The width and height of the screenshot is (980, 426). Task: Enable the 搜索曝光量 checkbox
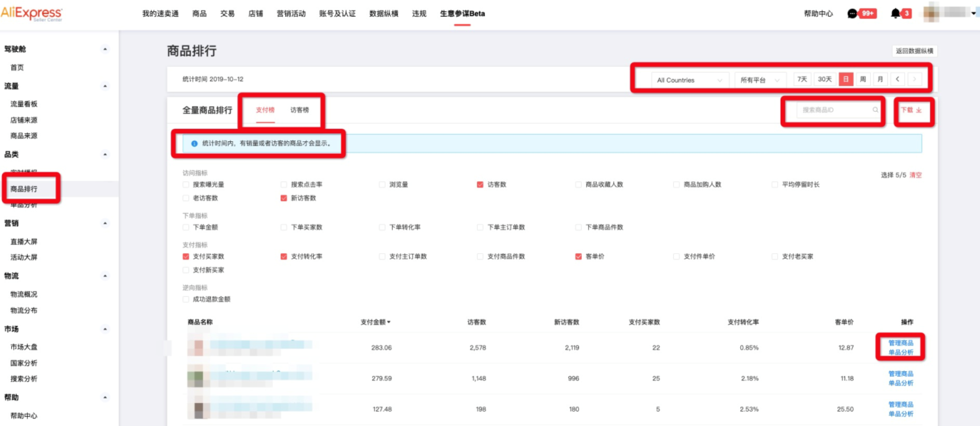(185, 185)
